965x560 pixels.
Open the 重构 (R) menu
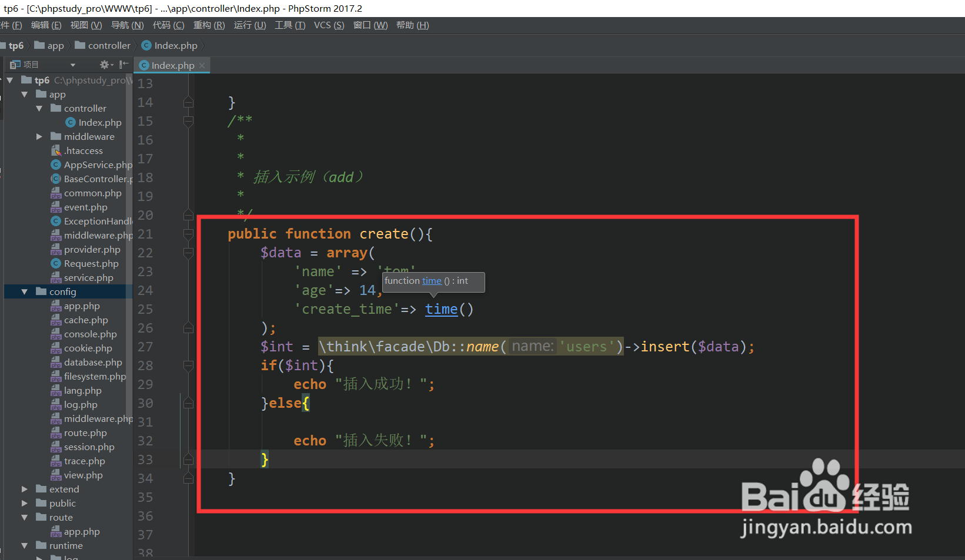pos(209,25)
